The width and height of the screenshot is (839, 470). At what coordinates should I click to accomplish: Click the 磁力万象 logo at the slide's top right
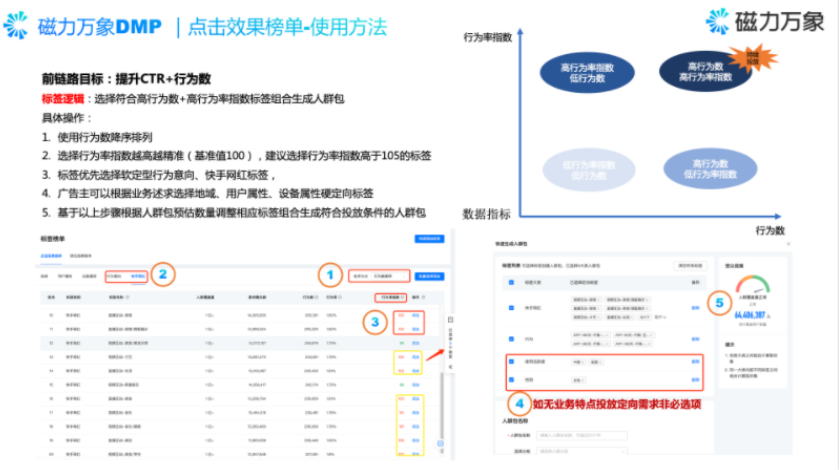pyautogui.click(x=765, y=22)
